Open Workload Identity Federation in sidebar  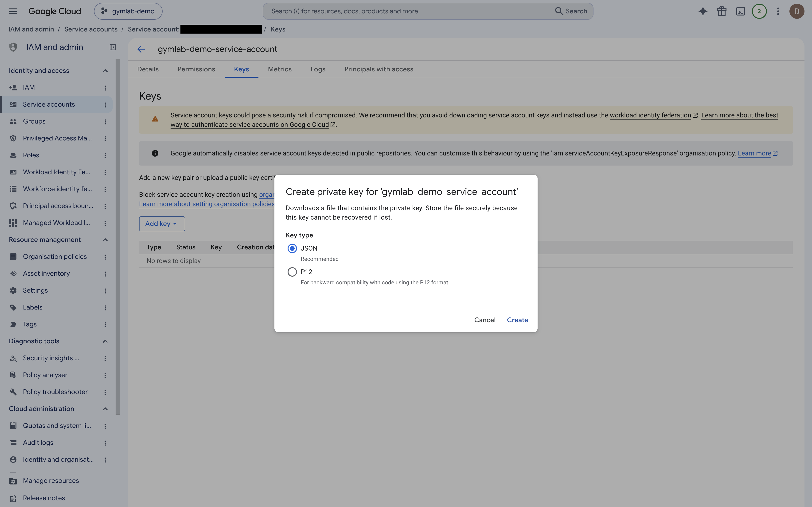coord(56,172)
